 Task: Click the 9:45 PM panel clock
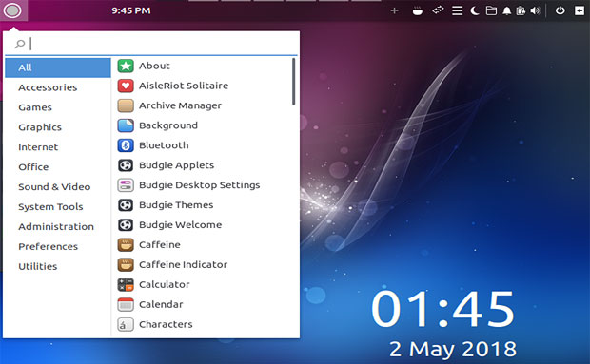(x=131, y=10)
